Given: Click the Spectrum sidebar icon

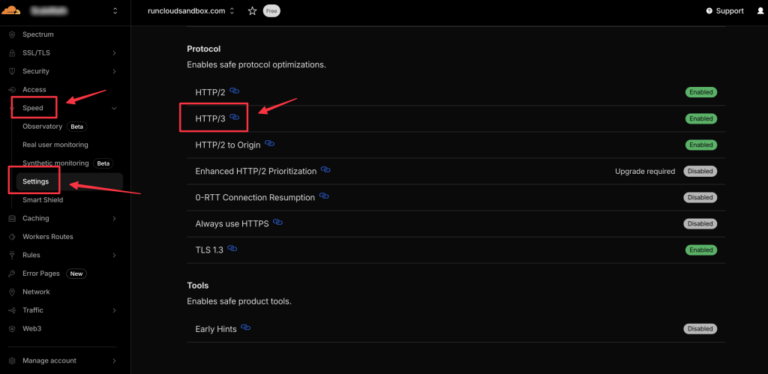Looking at the screenshot, I should coord(12,35).
